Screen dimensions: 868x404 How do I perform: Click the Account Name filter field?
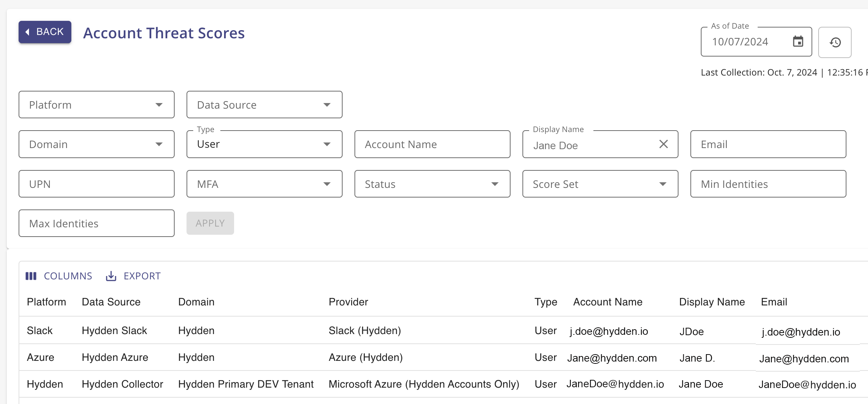click(433, 144)
